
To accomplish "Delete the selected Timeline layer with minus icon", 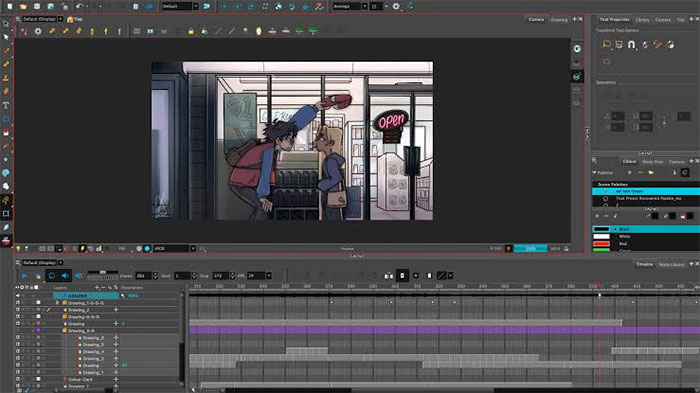I will [103, 288].
